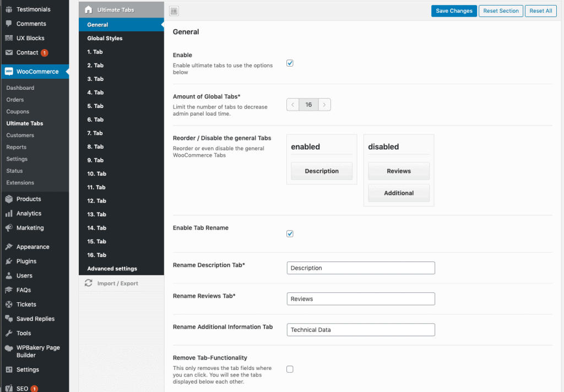
Task: Click the Rename Description Tab field
Action: [x=361, y=268]
